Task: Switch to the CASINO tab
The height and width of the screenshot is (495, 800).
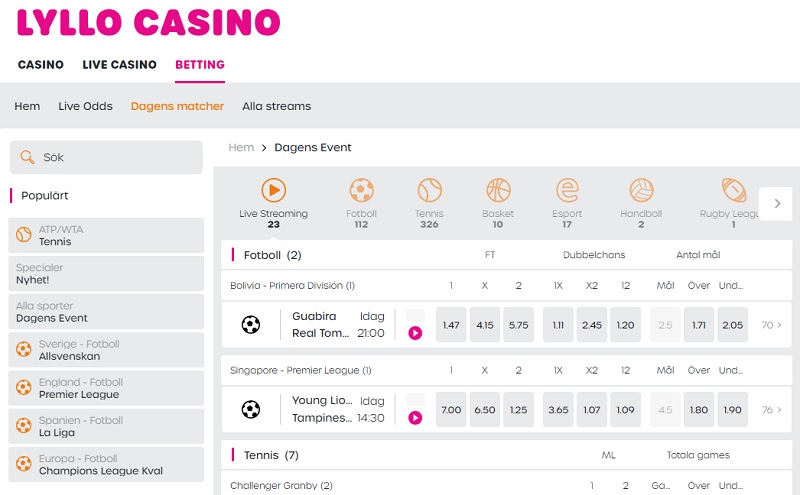Action: click(41, 65)
